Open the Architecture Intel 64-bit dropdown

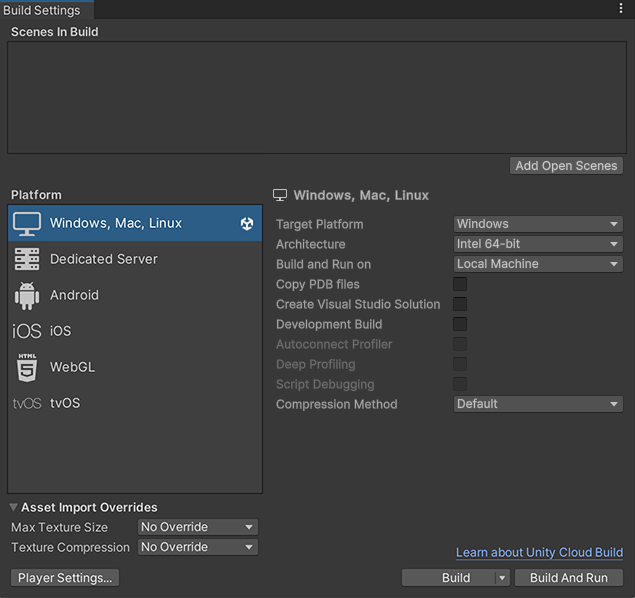point(538,244)
